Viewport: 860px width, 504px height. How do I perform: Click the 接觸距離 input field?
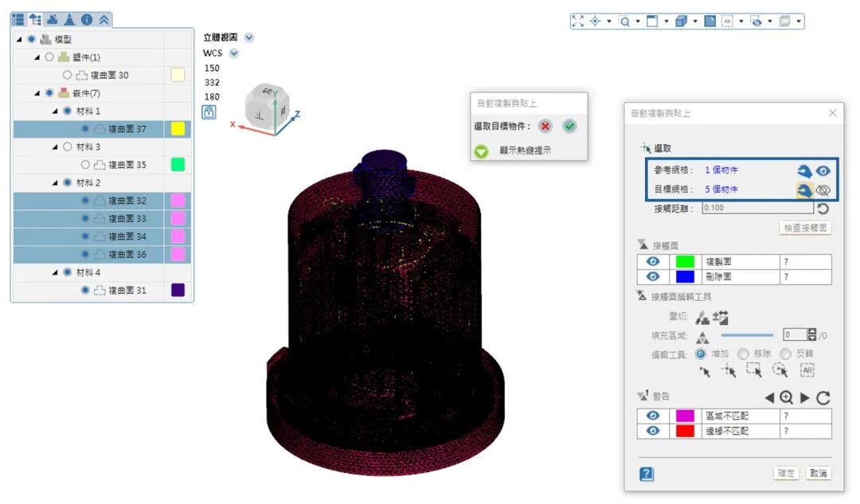coord(757,208)
